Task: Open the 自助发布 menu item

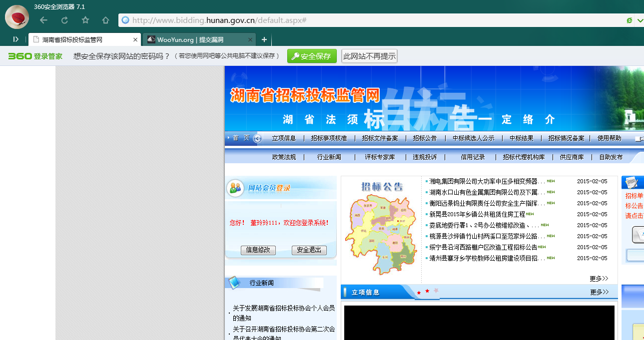Action: (x=611, y=157)
